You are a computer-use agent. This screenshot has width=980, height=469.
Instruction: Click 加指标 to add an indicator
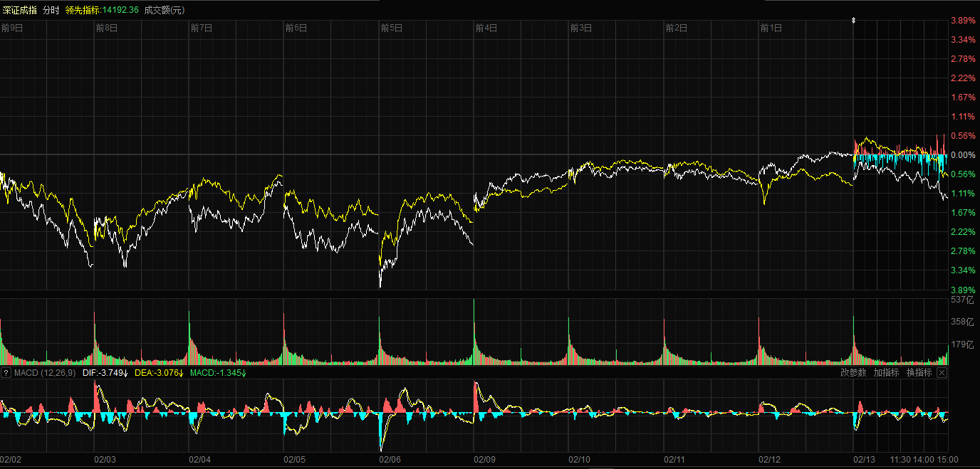click(886, 373)
